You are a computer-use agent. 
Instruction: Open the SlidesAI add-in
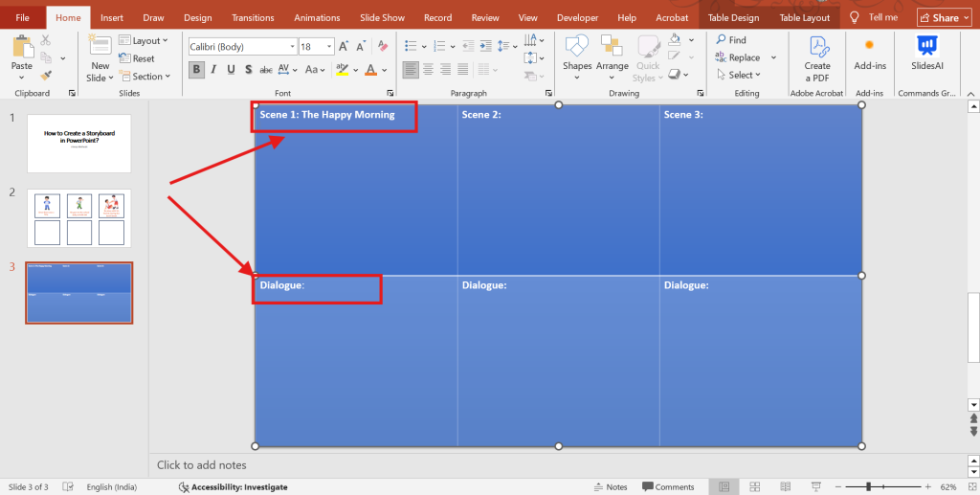coord(926,54)
